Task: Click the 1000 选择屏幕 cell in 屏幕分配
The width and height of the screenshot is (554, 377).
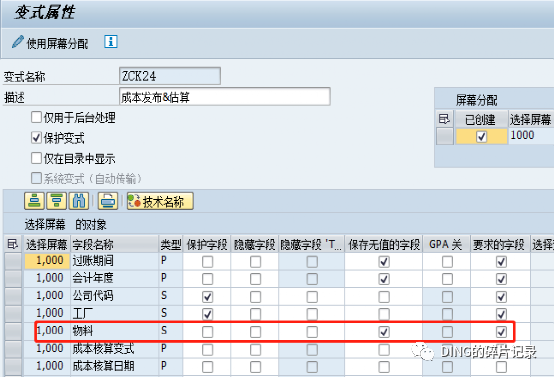Action: pyautogui.click(x=531, y=136)
